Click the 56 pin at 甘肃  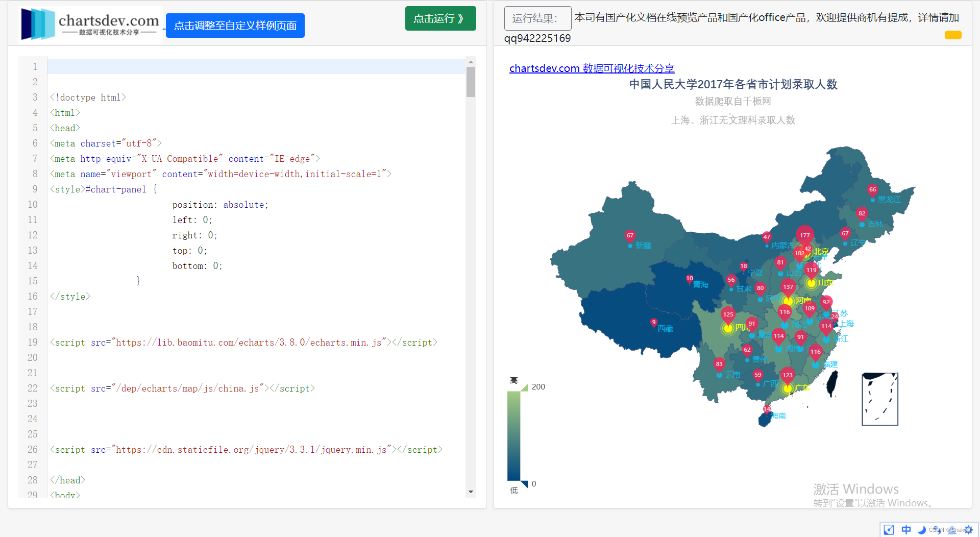pos(731,280)
